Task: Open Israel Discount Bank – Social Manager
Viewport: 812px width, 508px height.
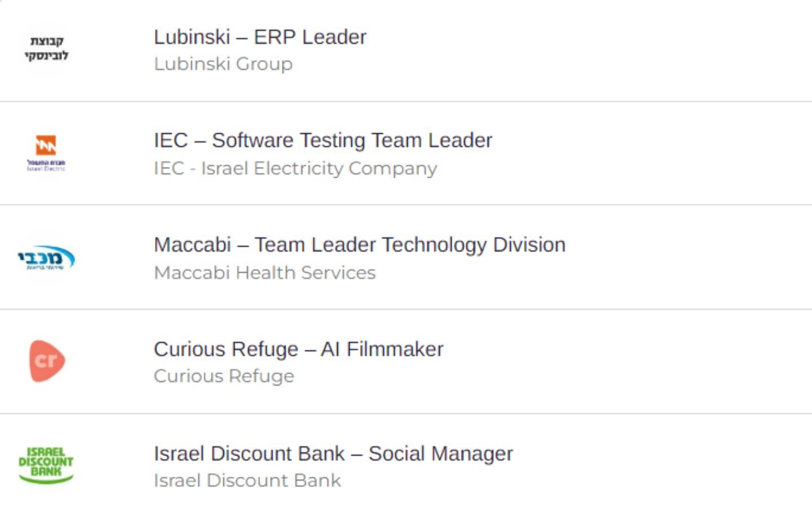Action: tap(333, 454)
